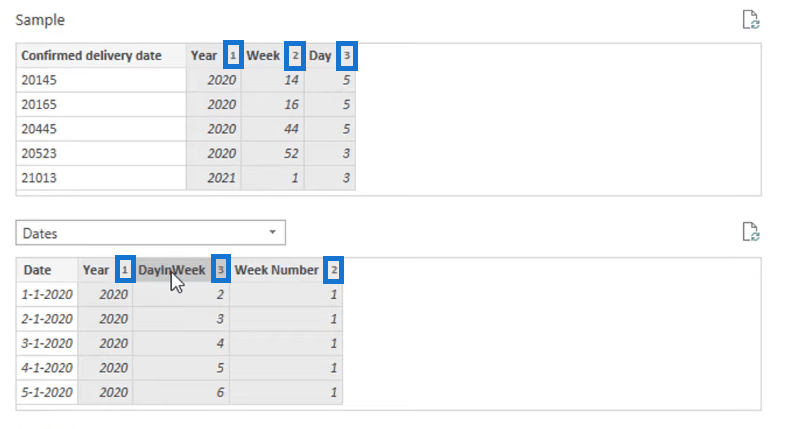
Task: Click the refresh preview icon beside Sample
Action: pos(750,20)
